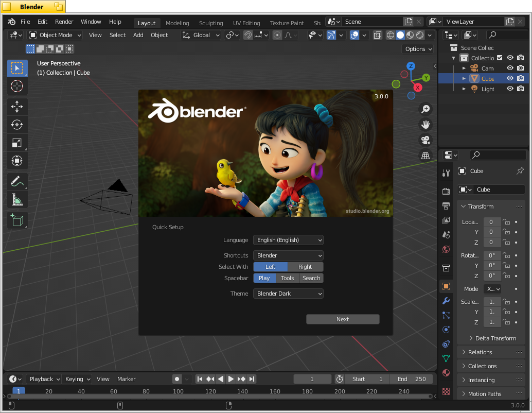Uncheck the Collection exclude checkbox

coord(500,58)
